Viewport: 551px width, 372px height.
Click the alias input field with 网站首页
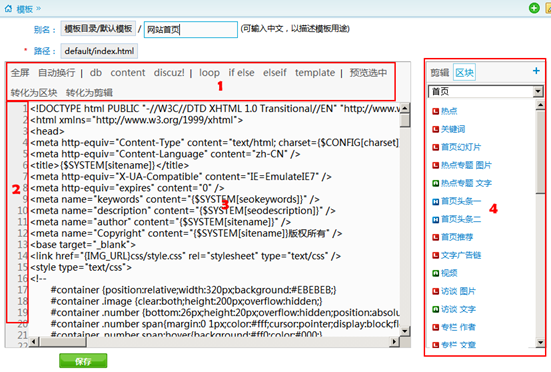191,30
